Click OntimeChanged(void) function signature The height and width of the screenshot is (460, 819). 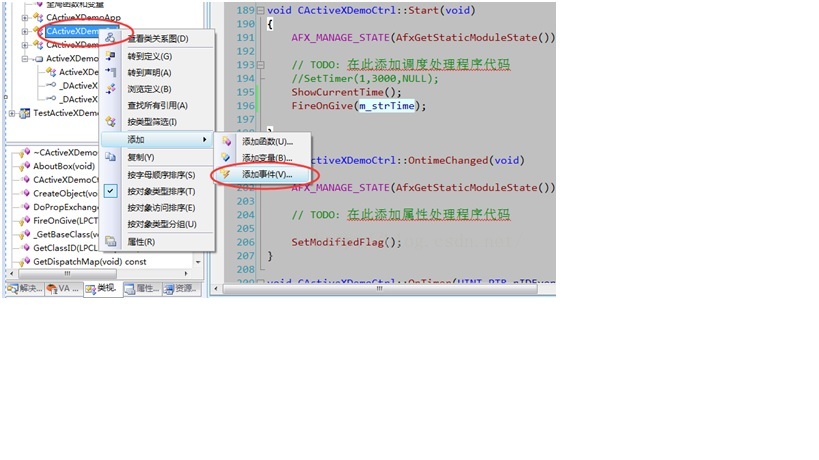coord(466,160)
